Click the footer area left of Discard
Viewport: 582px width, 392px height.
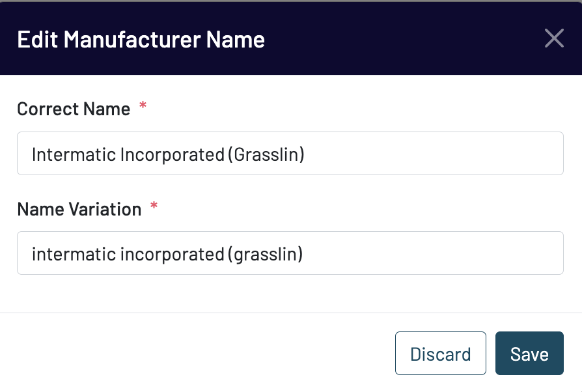click(x=195, y=354)
